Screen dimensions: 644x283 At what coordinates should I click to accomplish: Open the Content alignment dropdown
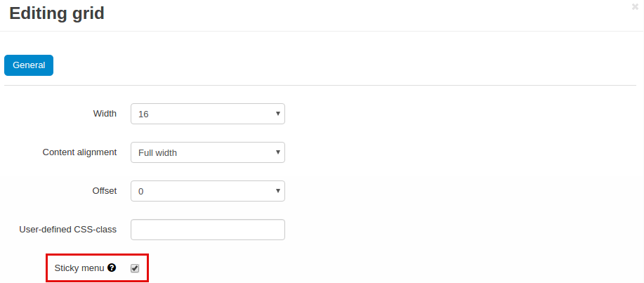tap(208, 152)
